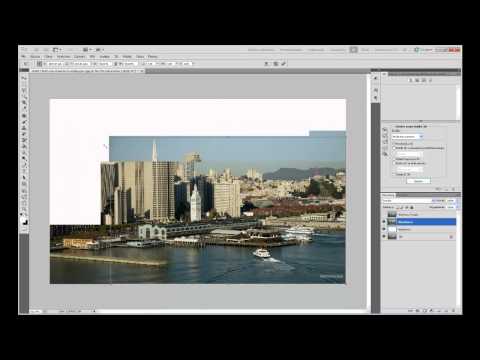Cancel the transform in the options bar
Image resolution: width=480 pixels, height=360 pixels.
pyautogui.click(x=276, y=63)
